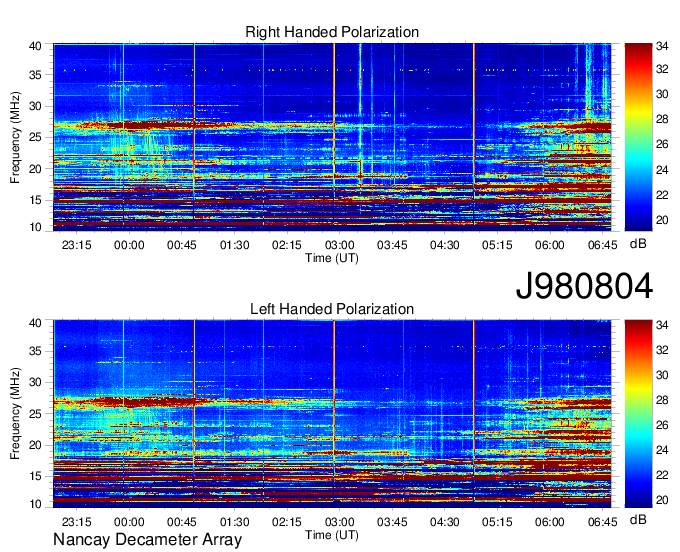The width and height of the screenshot is (680, 552).
Task: Click the "20" frequency tick of Left Handed plot
Action: tap(36, 446)
